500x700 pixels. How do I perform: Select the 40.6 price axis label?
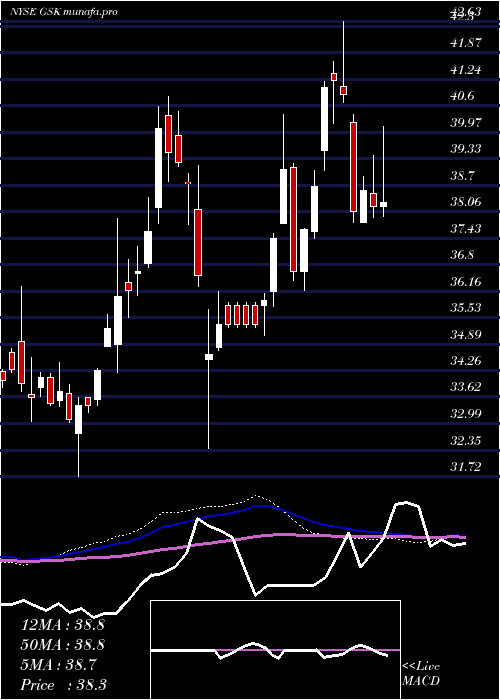click(462, 96)
